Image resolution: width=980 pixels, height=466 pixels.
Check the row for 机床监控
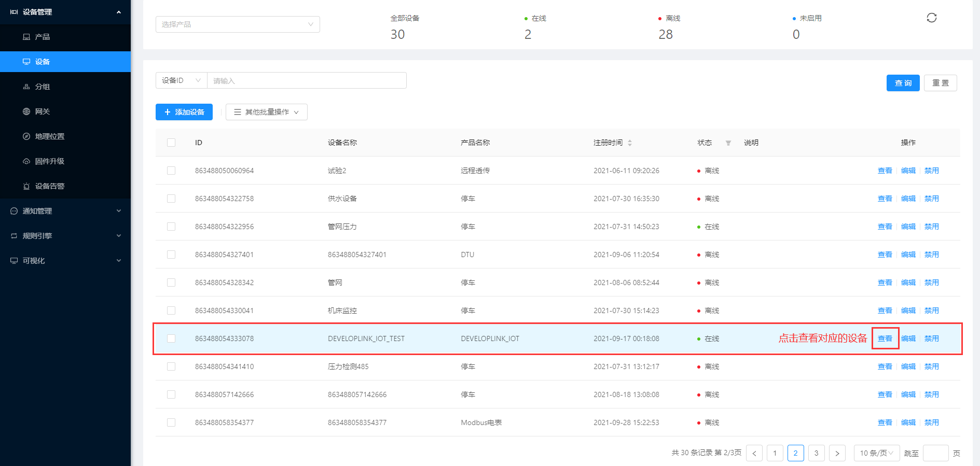(171, 310)
